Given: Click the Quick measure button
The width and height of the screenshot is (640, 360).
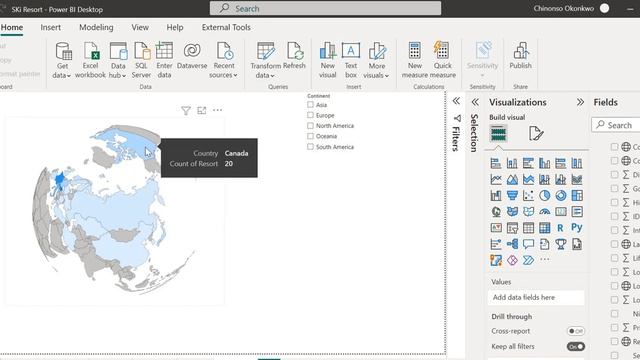Looking at the screenshot, I should [443, 60].
